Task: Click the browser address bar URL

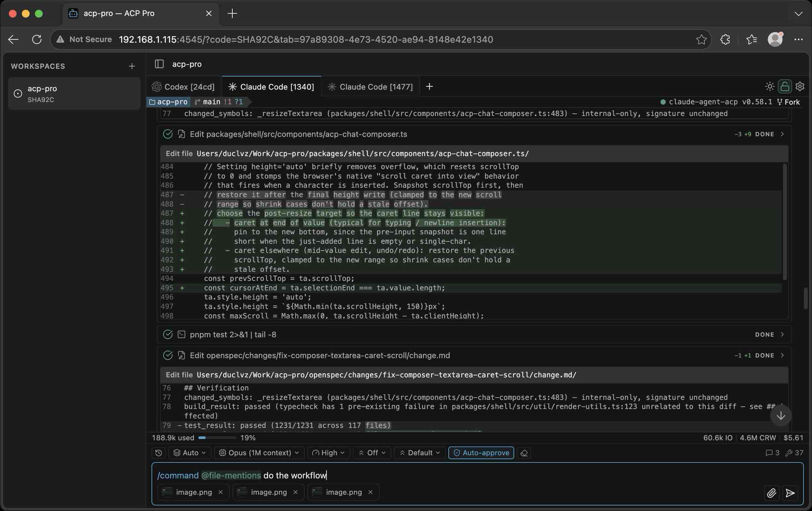Action: click(306, 39)
